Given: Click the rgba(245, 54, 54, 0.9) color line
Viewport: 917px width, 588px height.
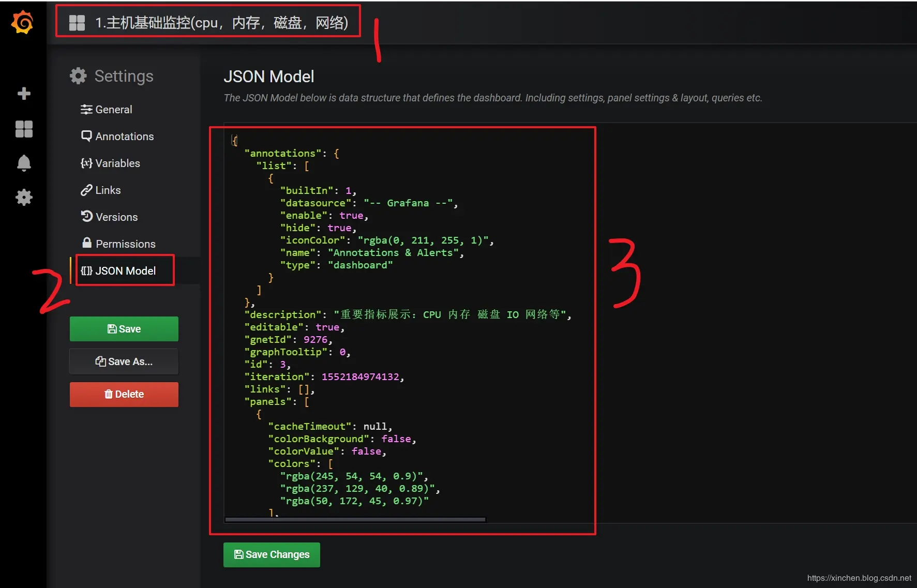Looking at the screenshot, I should pos(354,476).
